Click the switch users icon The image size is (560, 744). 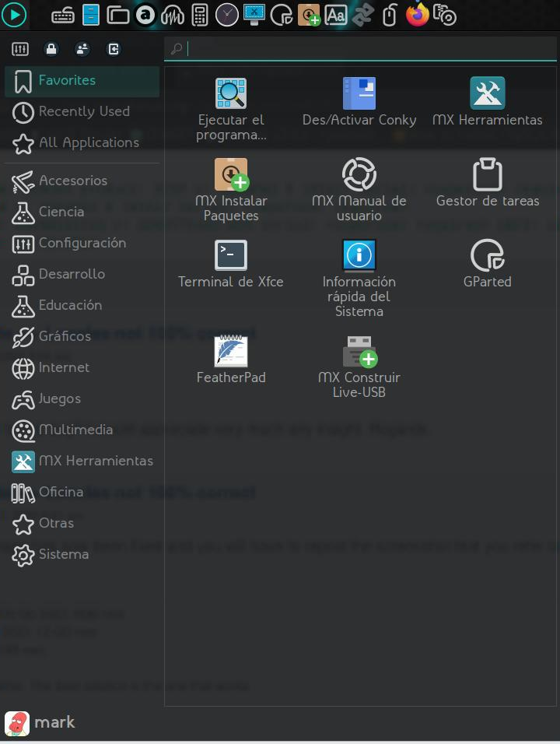tap(82, 49)
